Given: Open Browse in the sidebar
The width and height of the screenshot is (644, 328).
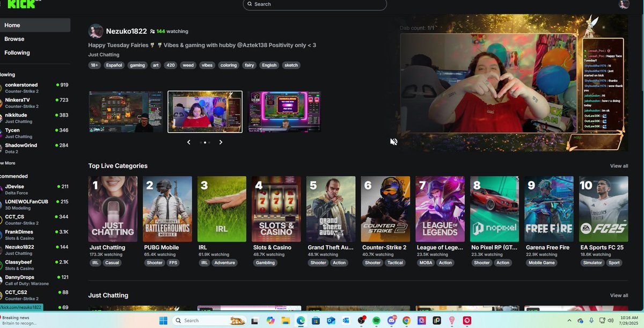Looking at the screenshot, I should pyautogui.click(x=35, y=39).
